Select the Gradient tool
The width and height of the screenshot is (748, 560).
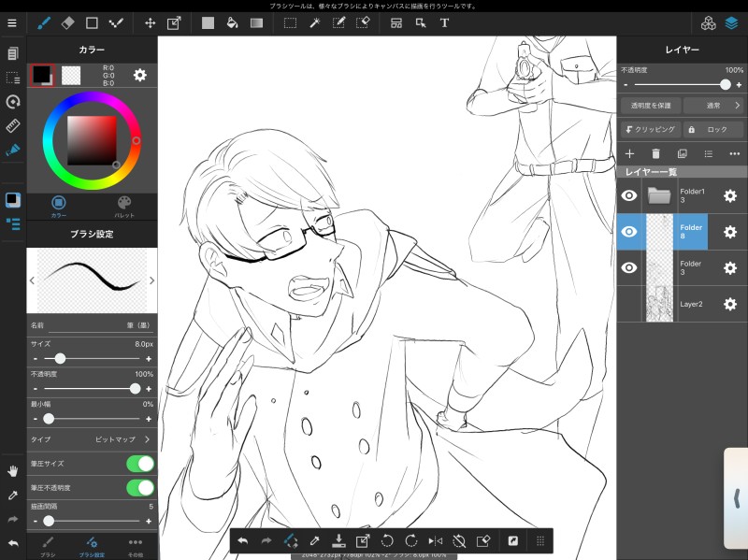point(256,22)
